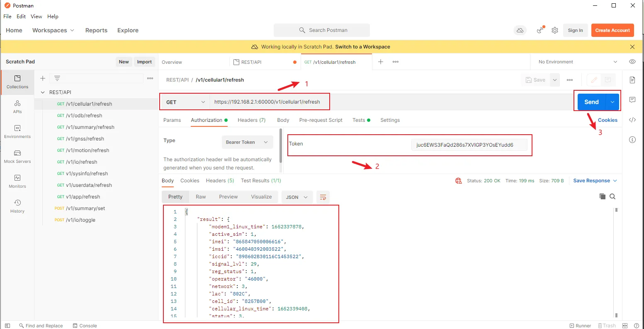
Task: Click the cloud sync status icon
Action: click(x=520, y=30)
